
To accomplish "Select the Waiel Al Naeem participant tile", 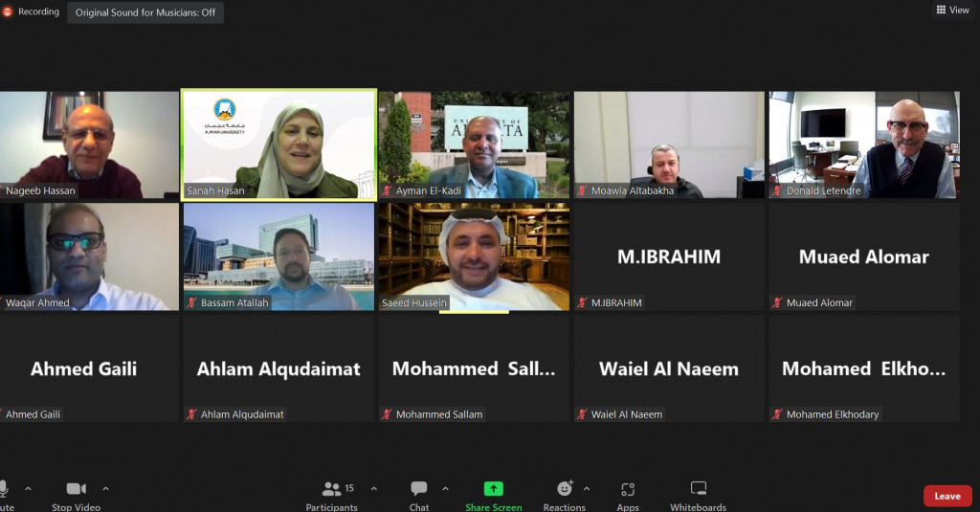I will [669, 368].
